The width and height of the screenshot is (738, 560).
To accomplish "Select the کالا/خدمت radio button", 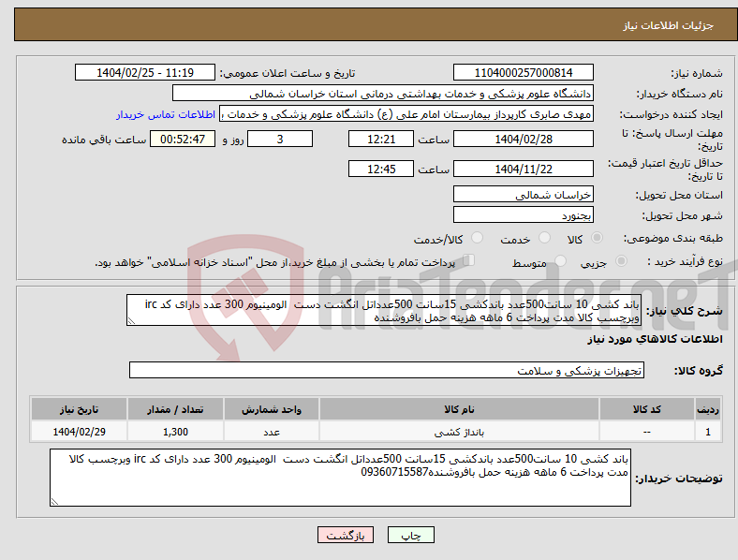I will coord(478,238).
